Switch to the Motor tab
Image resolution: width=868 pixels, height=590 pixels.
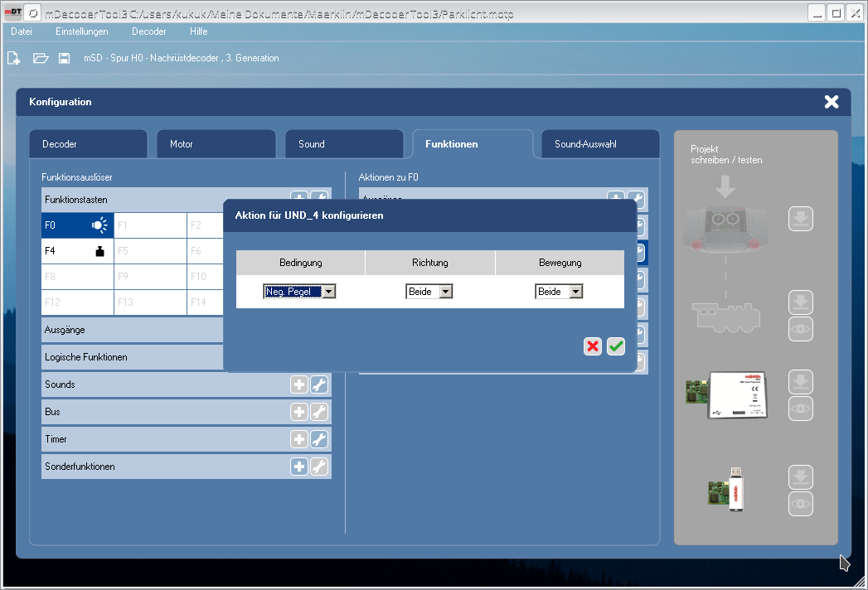[216, 144]
